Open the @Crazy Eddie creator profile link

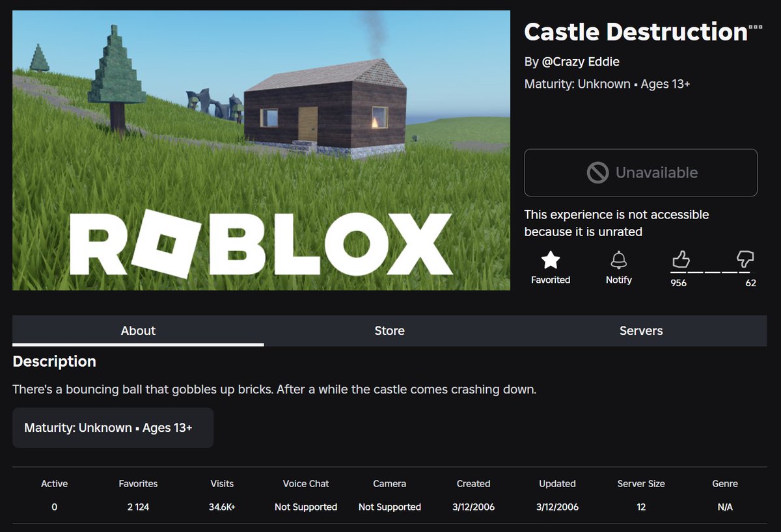(x=581, y=62)
